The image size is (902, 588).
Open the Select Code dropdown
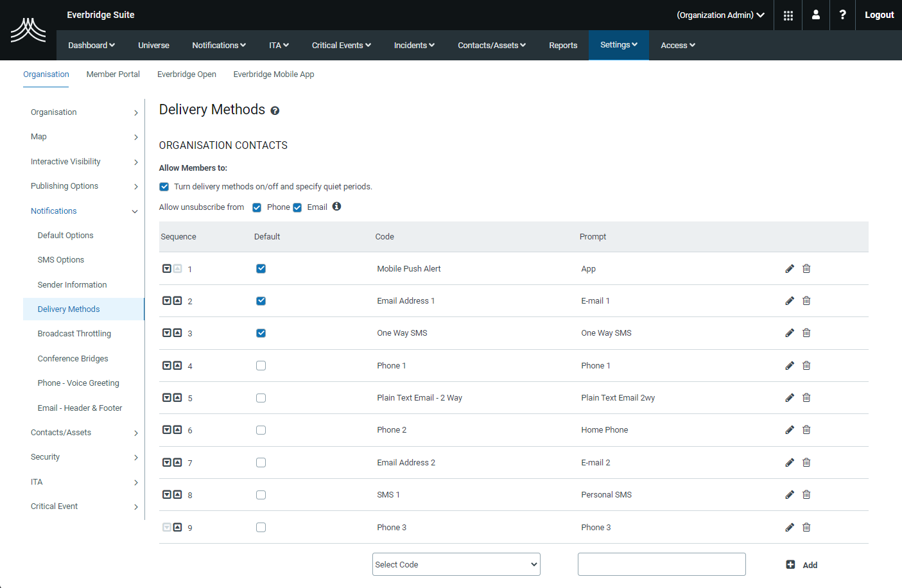pyautogui.click(x=456, y=564)
